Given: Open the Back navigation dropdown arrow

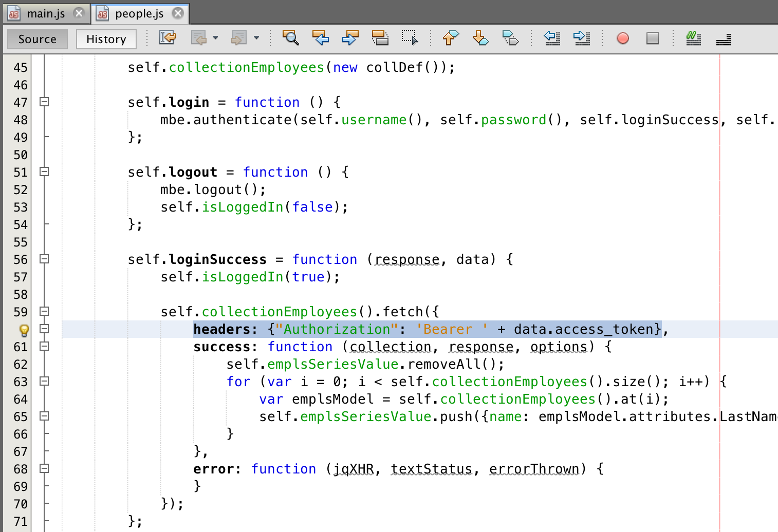Looking at the screenshot, I should 216,37.
